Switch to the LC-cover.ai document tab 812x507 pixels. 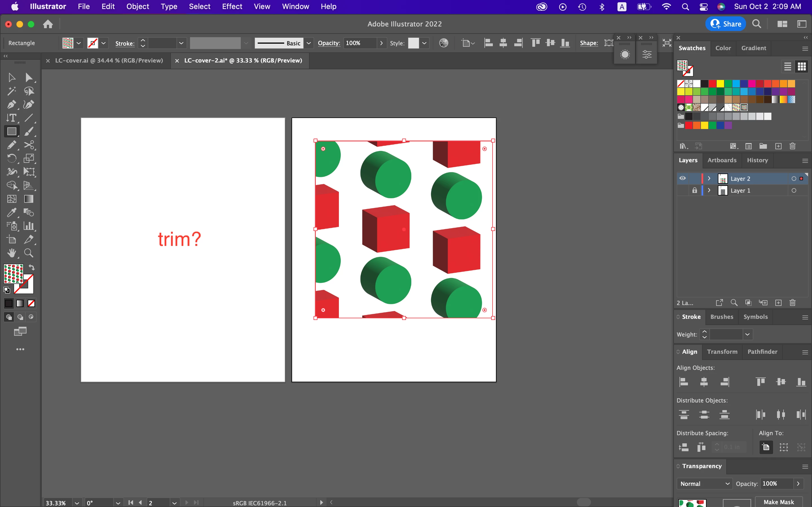point(109,60)
